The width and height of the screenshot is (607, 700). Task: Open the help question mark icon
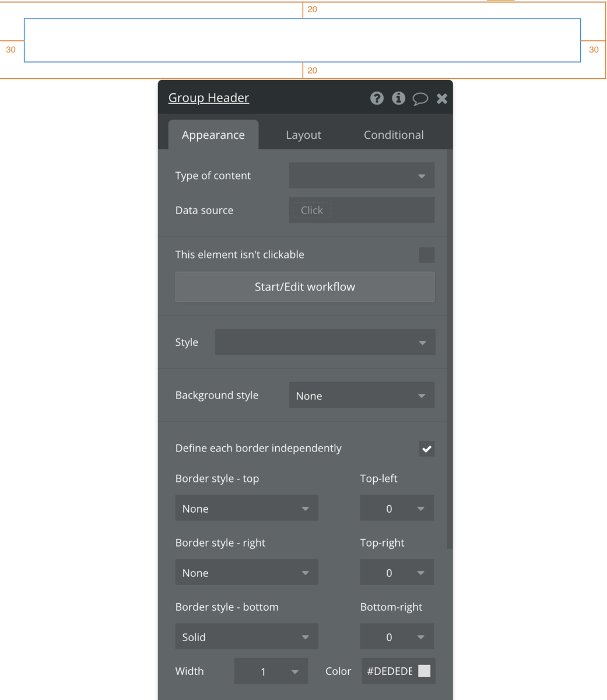(377, 98)
